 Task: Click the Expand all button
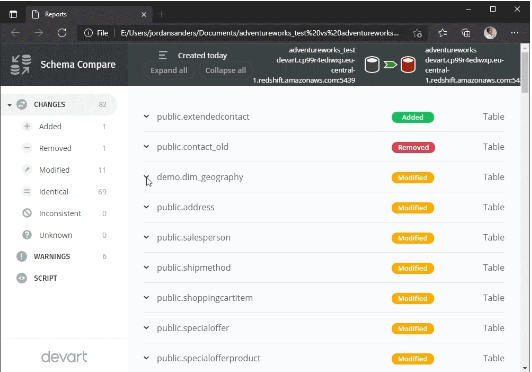[169, 70]
